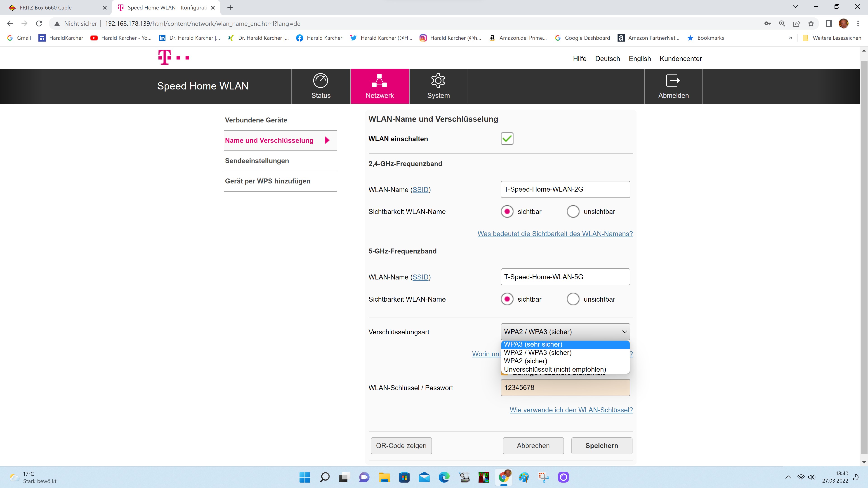Open the Status gauge icon tab

[321, 81]
